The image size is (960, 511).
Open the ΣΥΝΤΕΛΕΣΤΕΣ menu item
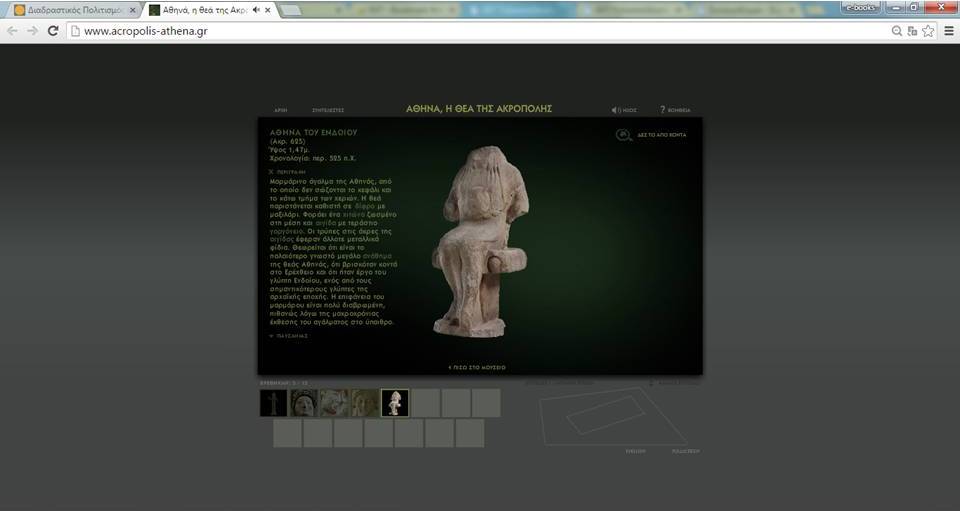328,110
